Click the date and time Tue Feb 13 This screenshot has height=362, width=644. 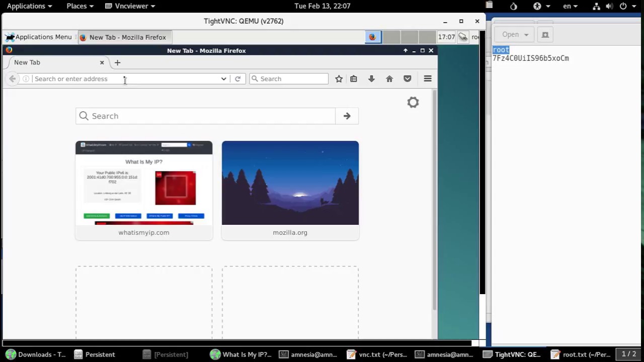[x=323, y=6]
